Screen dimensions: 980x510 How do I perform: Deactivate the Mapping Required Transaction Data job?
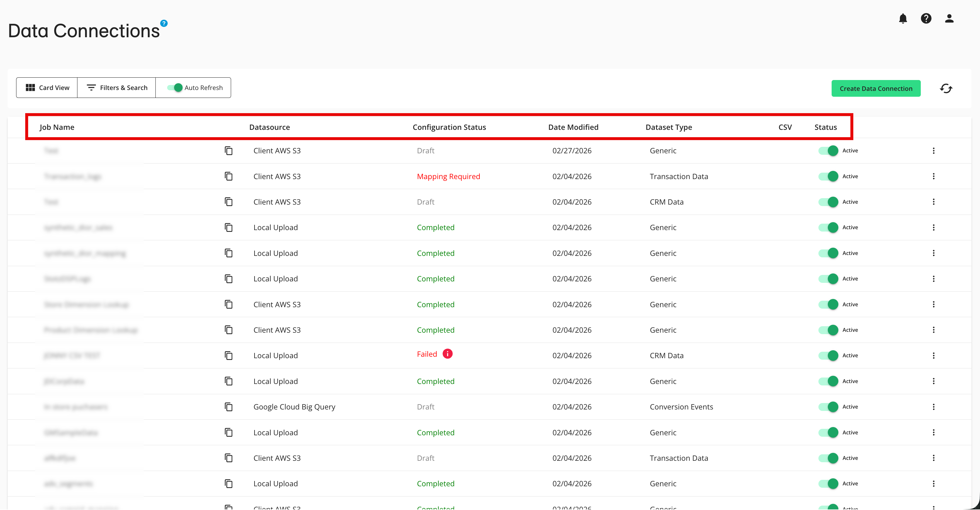pos(829,176)
